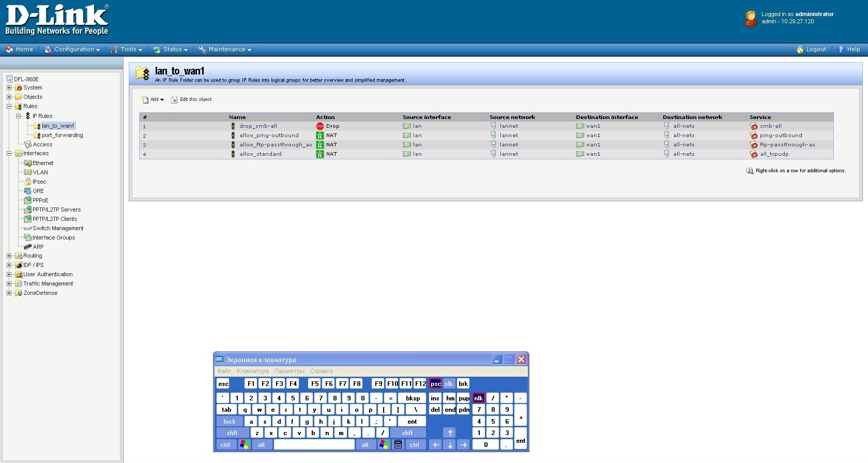
Task: Toggle the right ctrl key on the keyboard
Action: pos(415,444)
